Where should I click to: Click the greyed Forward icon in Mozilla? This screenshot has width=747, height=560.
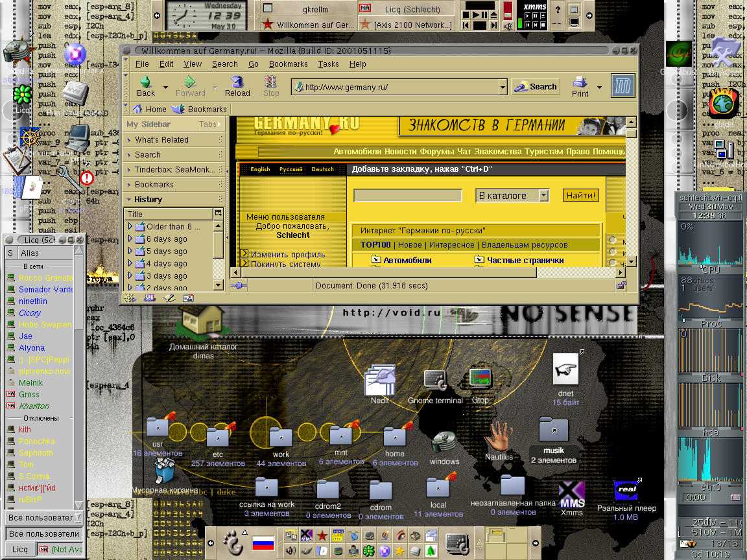click(190, 82)
